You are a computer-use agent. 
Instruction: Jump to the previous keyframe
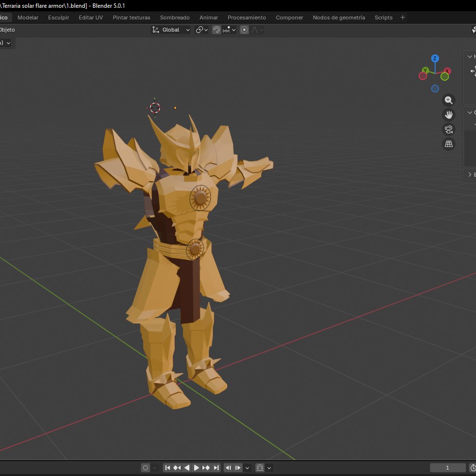coord(177,468)
